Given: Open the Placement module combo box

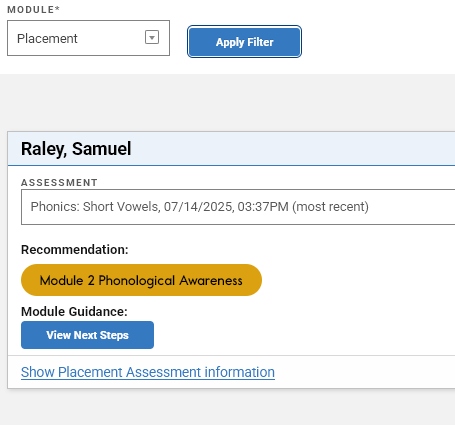Looking at the screenshot, I should 88,38.
